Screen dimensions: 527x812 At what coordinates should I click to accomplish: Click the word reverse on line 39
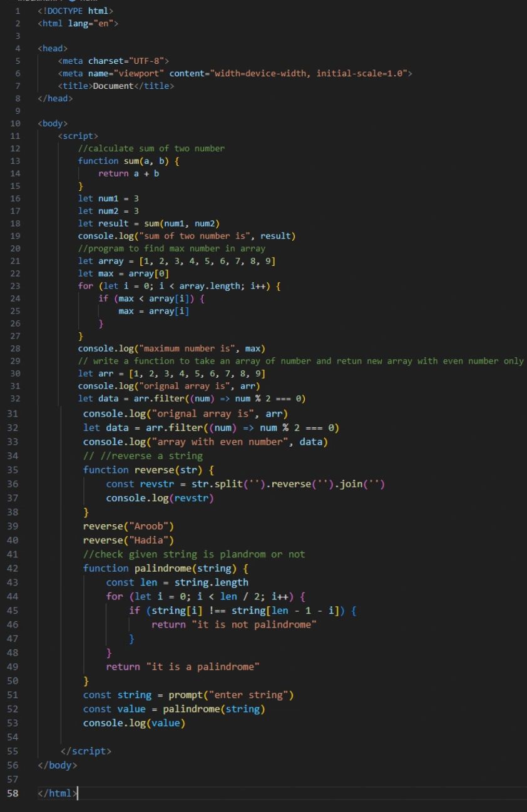[102, 525]
